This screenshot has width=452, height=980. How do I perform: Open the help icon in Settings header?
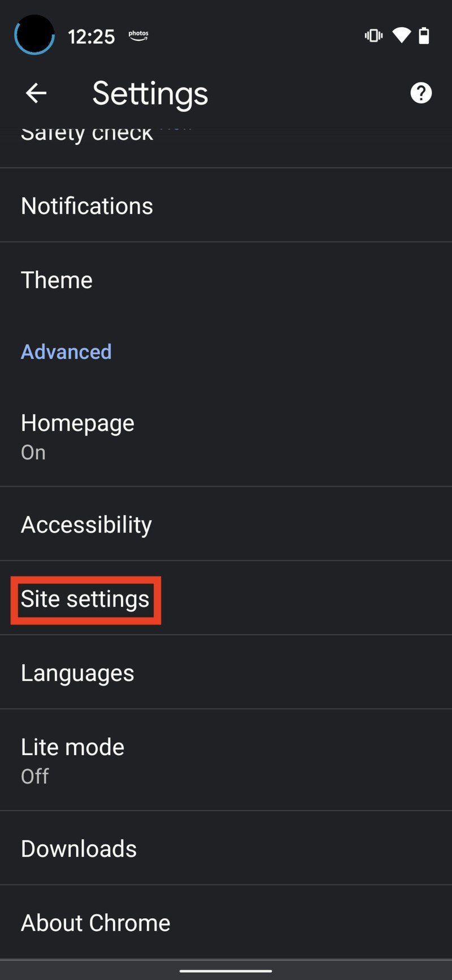[421, 94]
